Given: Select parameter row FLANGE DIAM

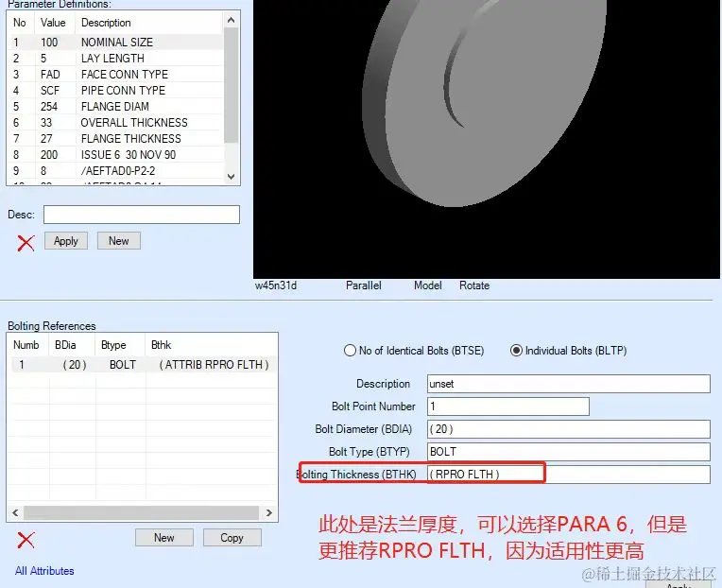Looking at the screenshot, I should pyautogui.click(x=116, y=107).
